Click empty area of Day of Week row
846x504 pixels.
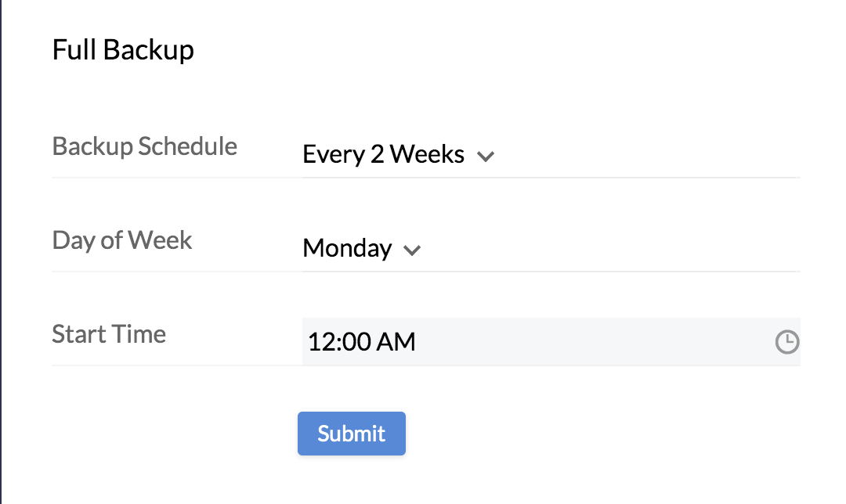point(611,249)
